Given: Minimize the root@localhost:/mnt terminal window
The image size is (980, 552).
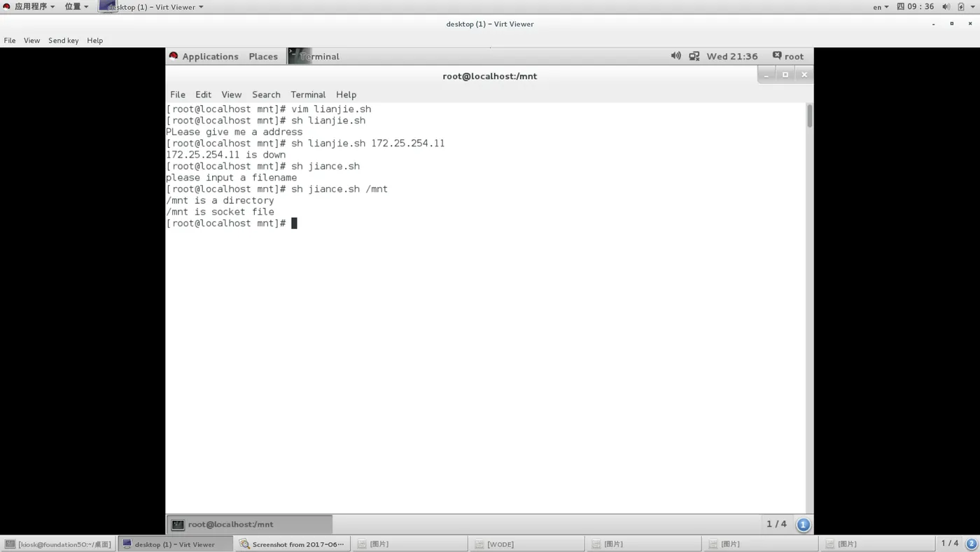Looking at the screenshot, I should (766, 75).
